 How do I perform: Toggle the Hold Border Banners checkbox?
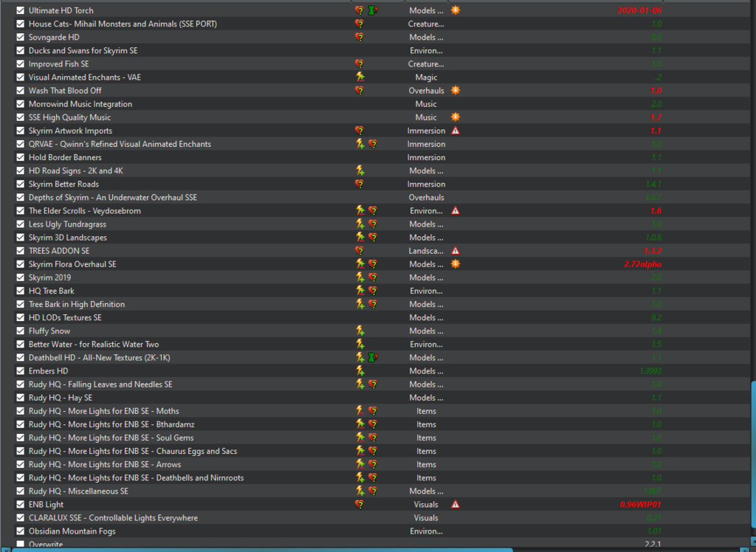coord(21,157)
